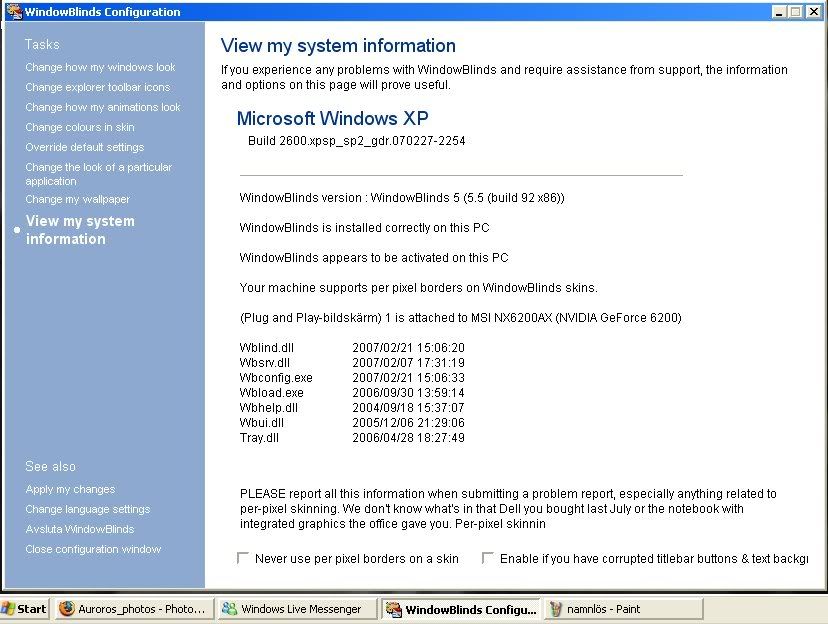Click the Windows Live Messenger taskbar icon
This screenshot has height=624, width=828.
click(x=229, y=609)
